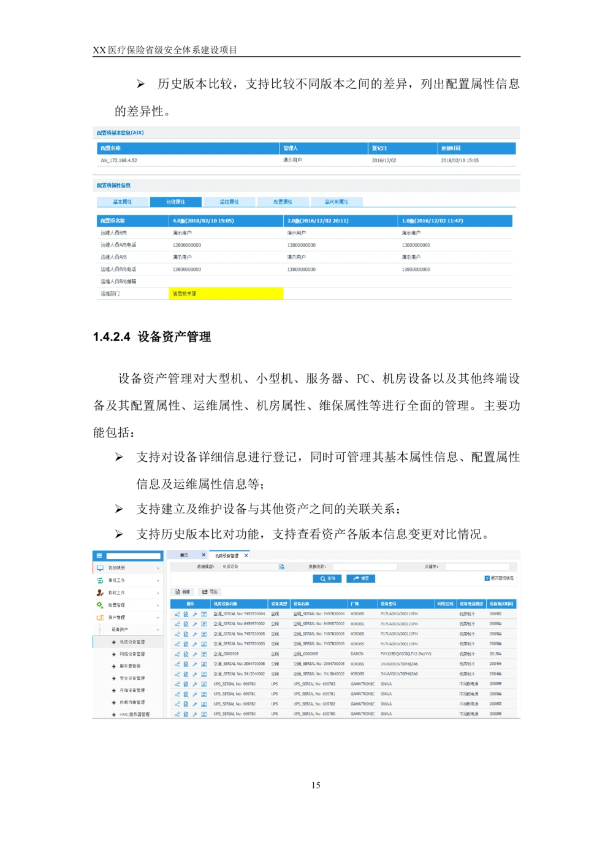Click the 我的视图 monitor icon in sidebar

pos(100,568)
